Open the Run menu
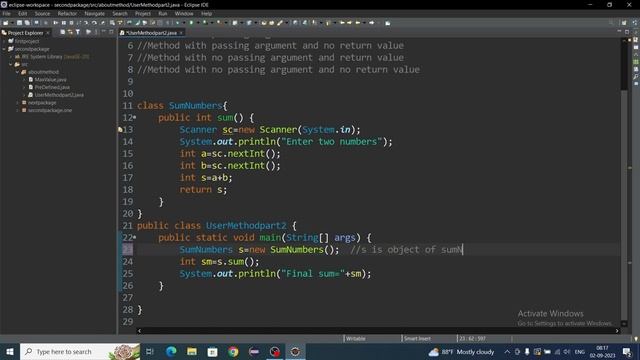The width and height of the screenshot is (640, 360). coord(162,13)
